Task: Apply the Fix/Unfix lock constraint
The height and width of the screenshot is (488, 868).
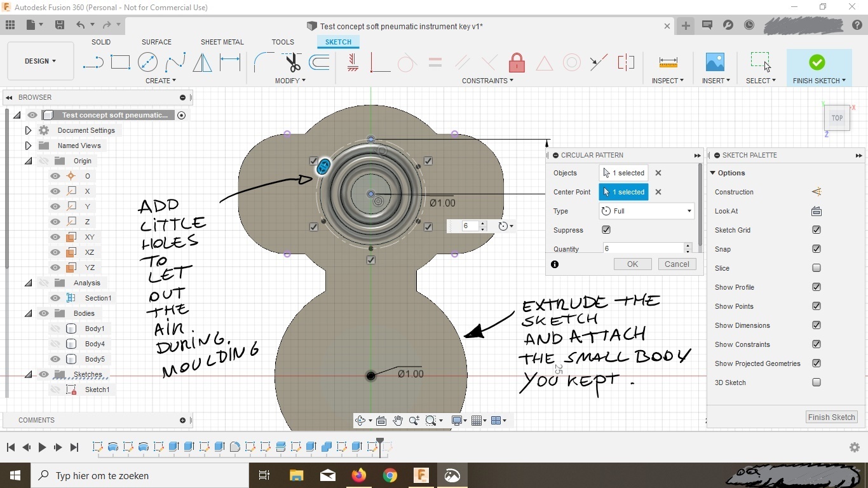Action: 517,62
